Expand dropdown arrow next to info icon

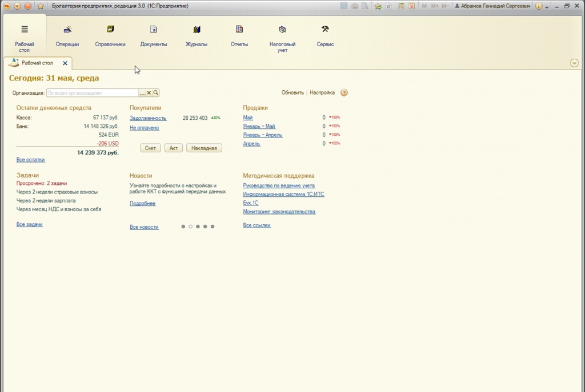[x=547, y=7]
